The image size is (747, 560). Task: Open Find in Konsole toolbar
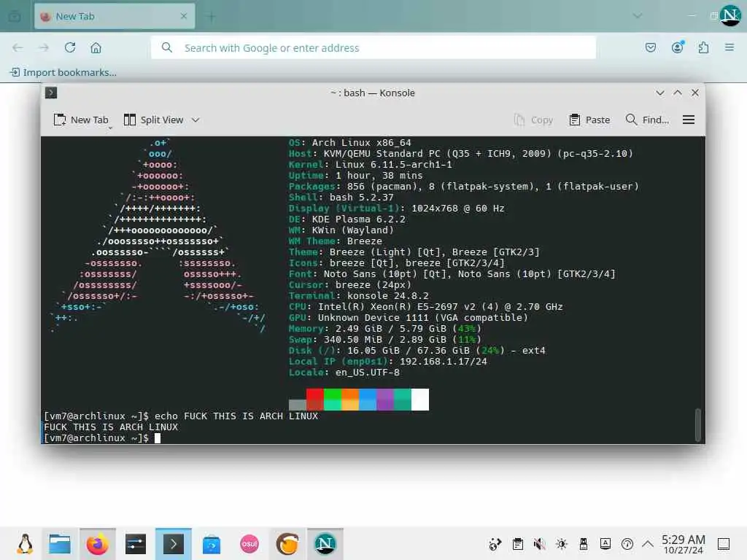pyautogui.click(x=647, y=120)
